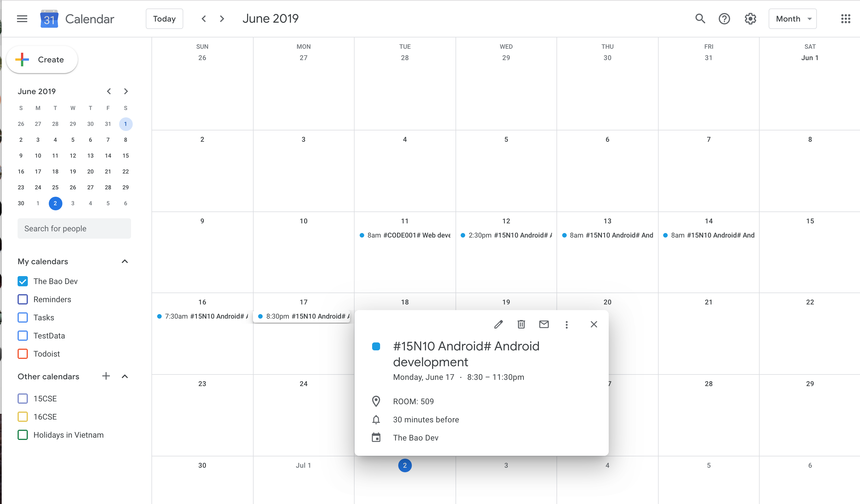Click the Search for people field
The width and height of the screenshot is (860, 504).
point(74,228)
